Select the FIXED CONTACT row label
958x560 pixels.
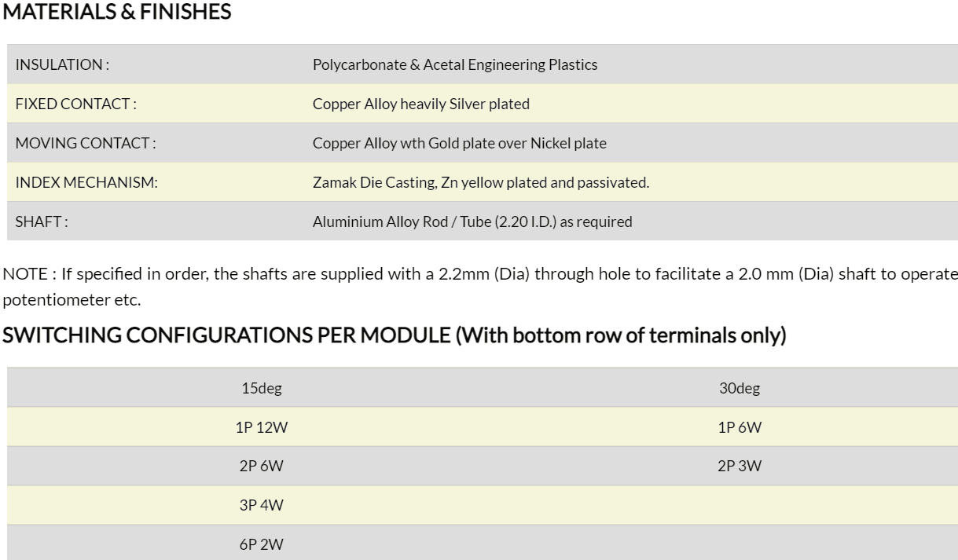76,104
